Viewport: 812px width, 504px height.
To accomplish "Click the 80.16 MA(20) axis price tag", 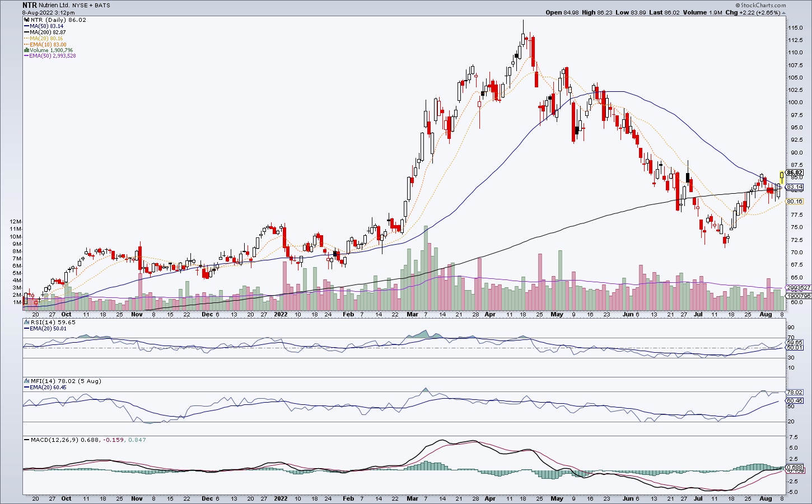I will [795, 201].
